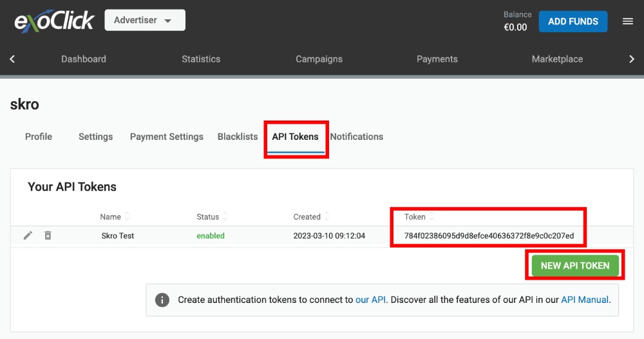The image size is (644, 339).
Task: Edit the Skro Test token with pencil icon
Action: (28, 235)
